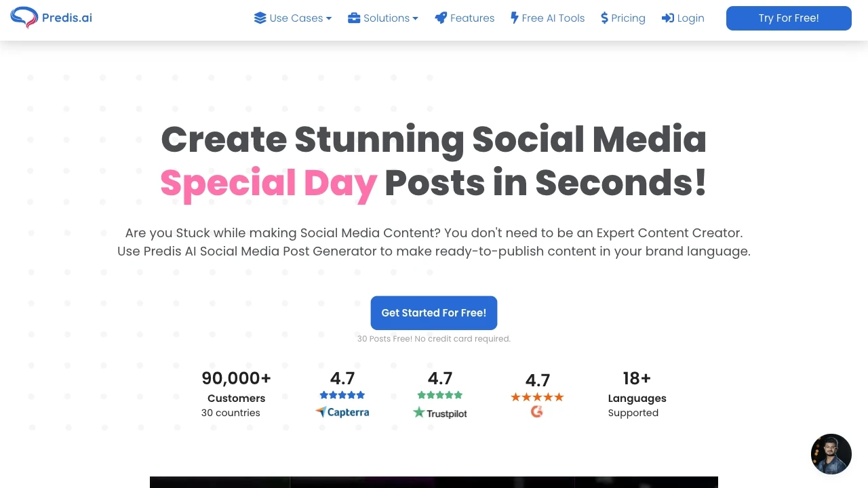Click Get Started For Free! button
Image resolution: width=868 pixels, height=488 pixels.
coord(434,313)
